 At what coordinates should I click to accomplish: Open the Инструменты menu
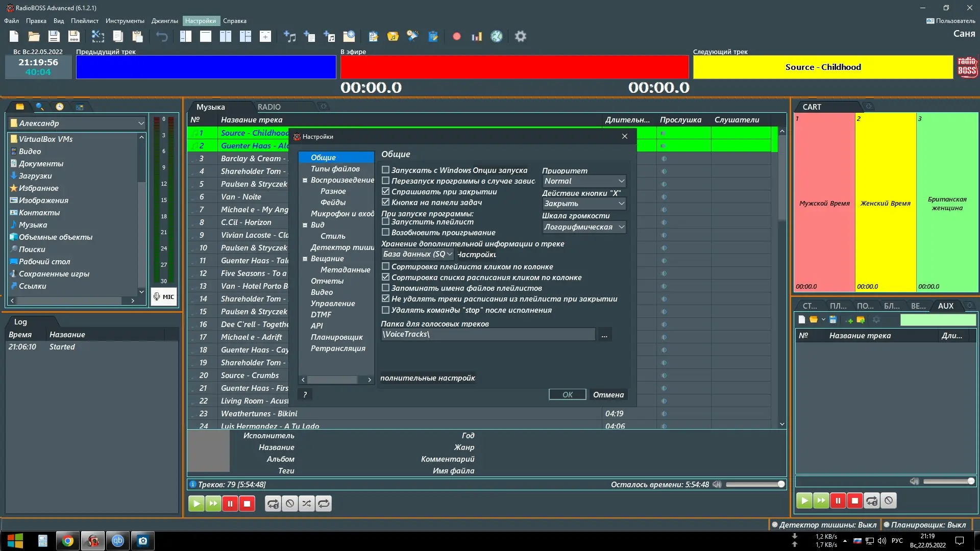coord(125,21)
